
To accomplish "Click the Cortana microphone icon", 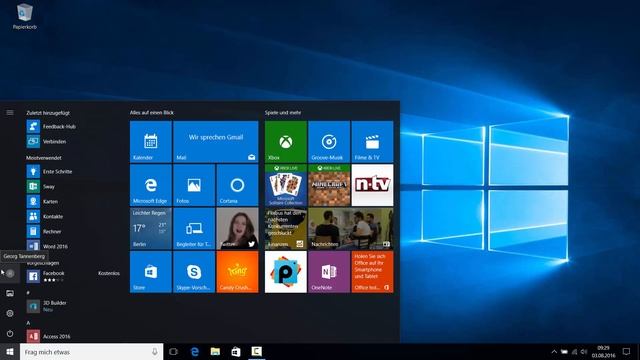I will click(x=155, y=351).
